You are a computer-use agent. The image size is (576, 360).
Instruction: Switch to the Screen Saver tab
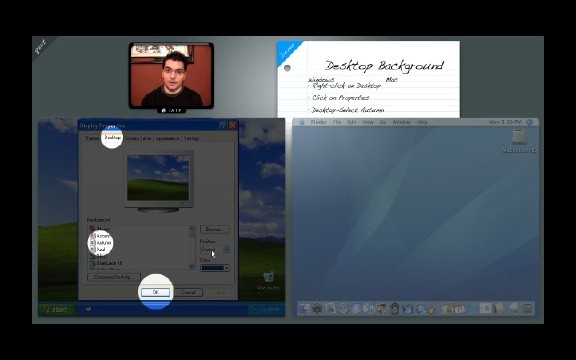point(138,138)
